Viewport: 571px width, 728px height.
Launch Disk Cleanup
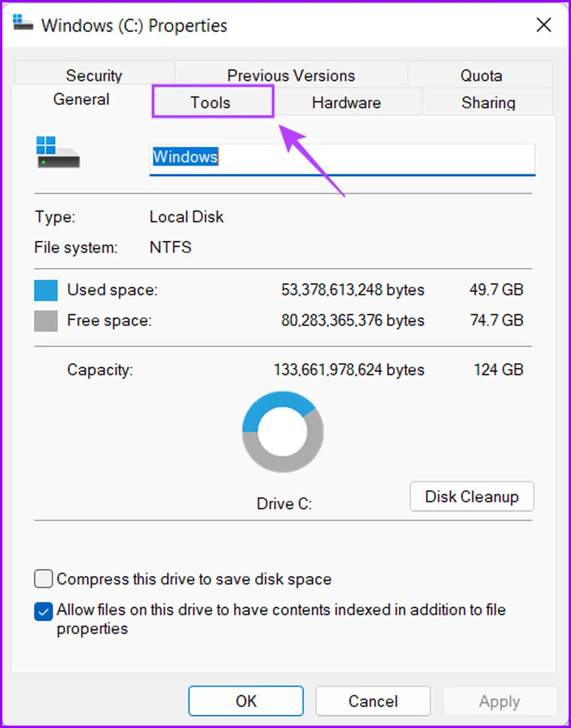click(472, 496)
